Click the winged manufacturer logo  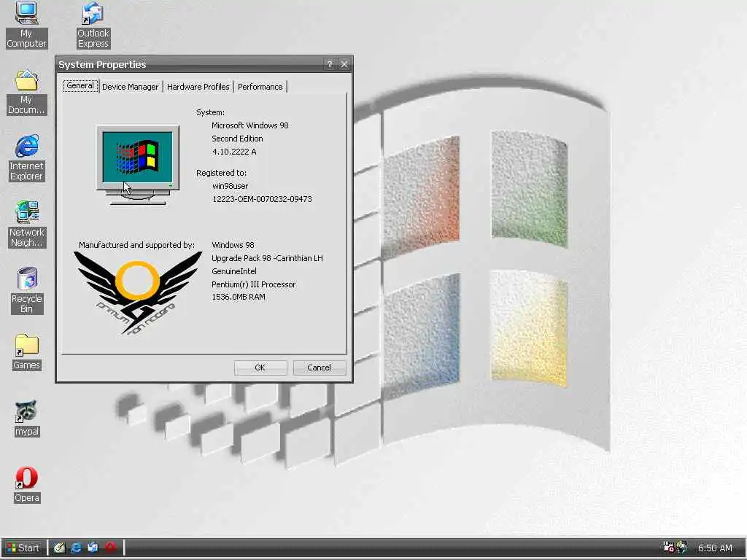tap(138, 292)
